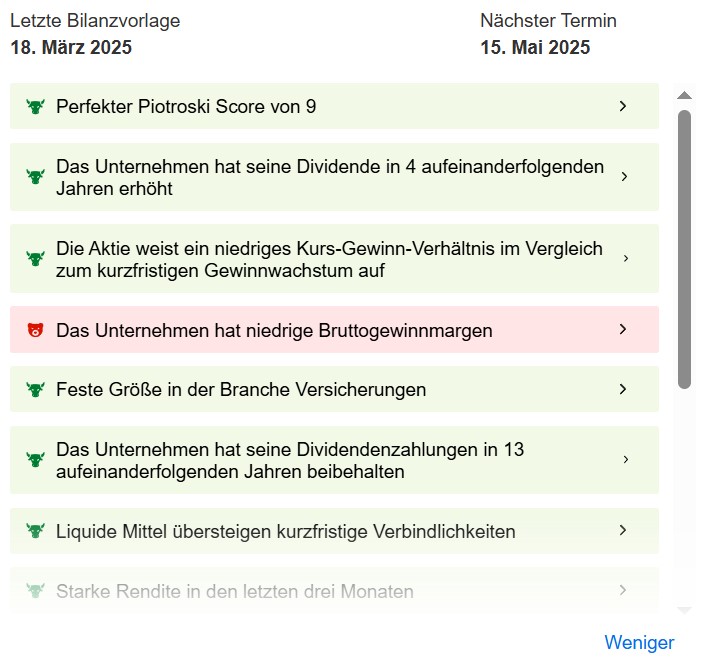The height and width of the screenshot is (657, 703).
Task: Click bull icon next to 13-year Dividendenzahlungen tip
Action: [x=36, y=460]
